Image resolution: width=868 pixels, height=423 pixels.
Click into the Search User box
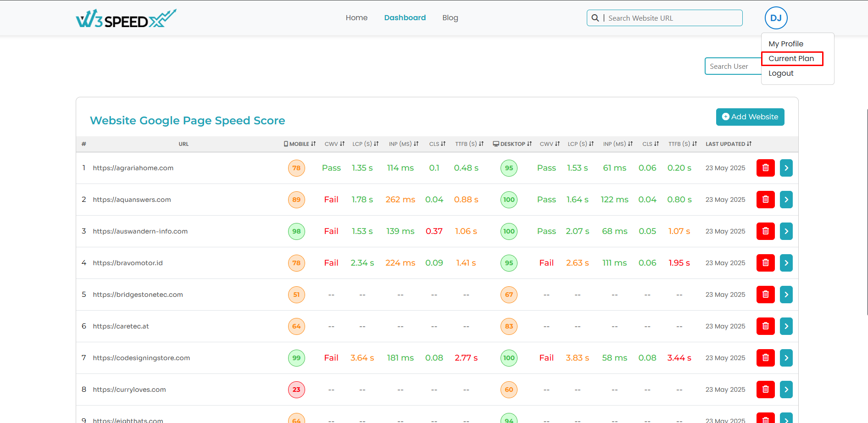732,67
